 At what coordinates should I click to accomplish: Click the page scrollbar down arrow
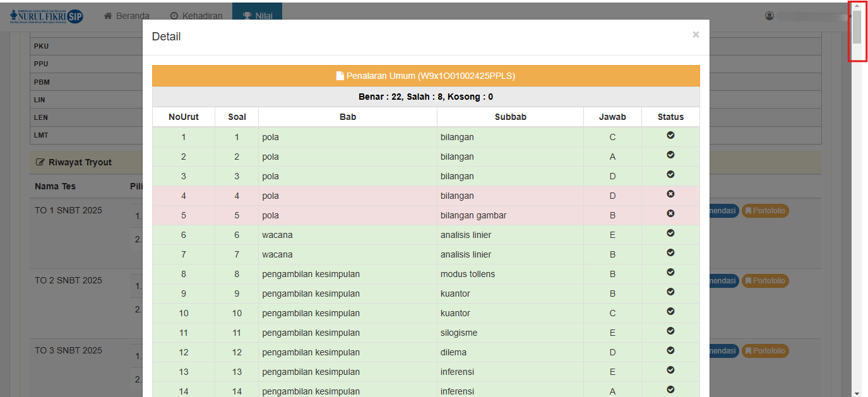click(x=857, y=392)
